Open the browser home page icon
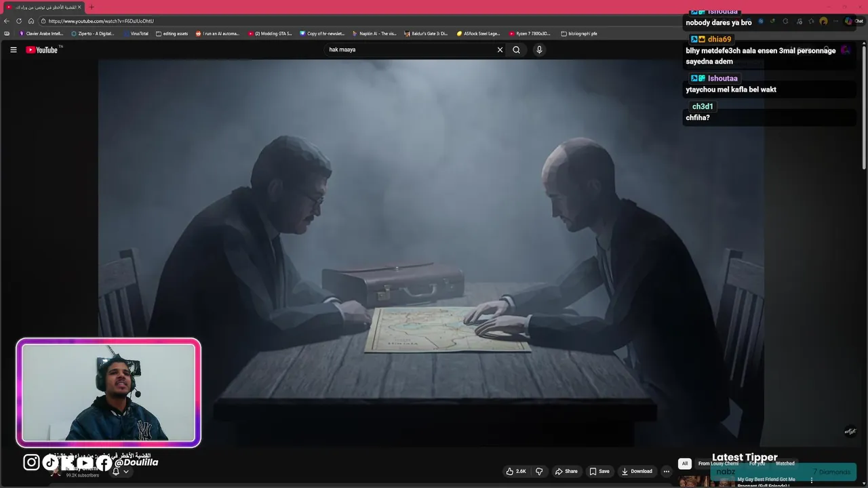 31,21
